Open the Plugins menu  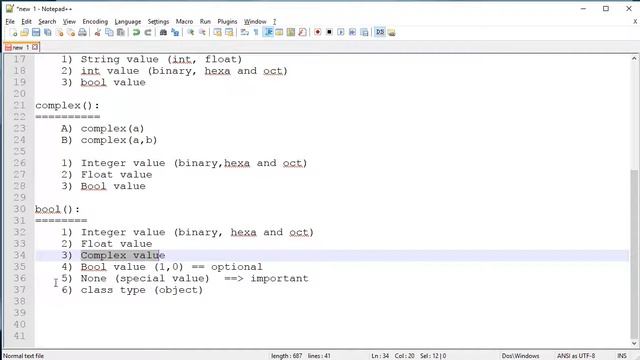pos(227,21)
